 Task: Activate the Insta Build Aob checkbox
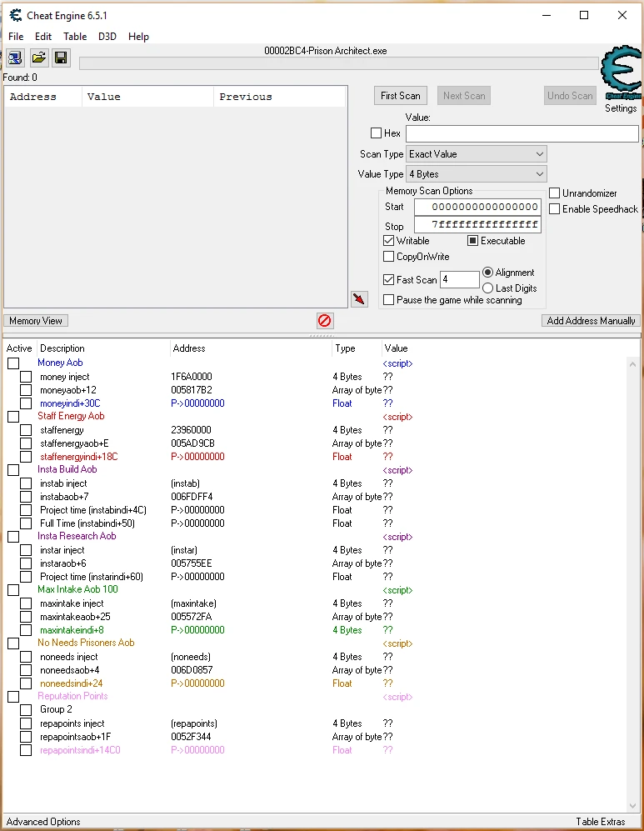coord(13,469)
